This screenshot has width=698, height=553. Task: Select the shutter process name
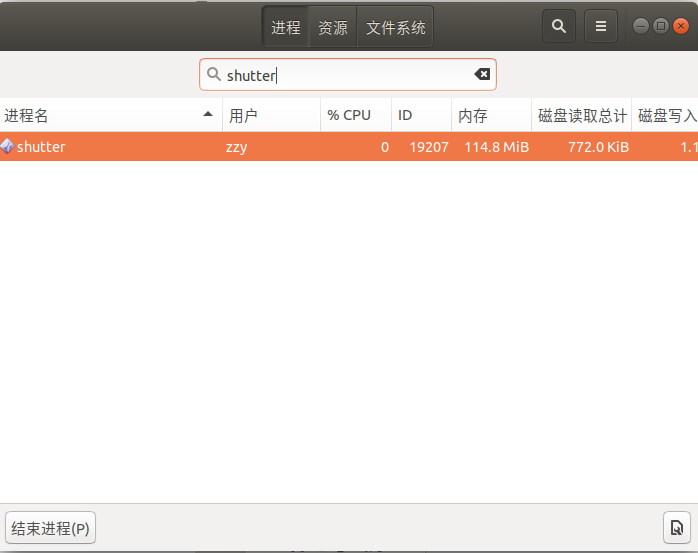click(x=41, y=146)
